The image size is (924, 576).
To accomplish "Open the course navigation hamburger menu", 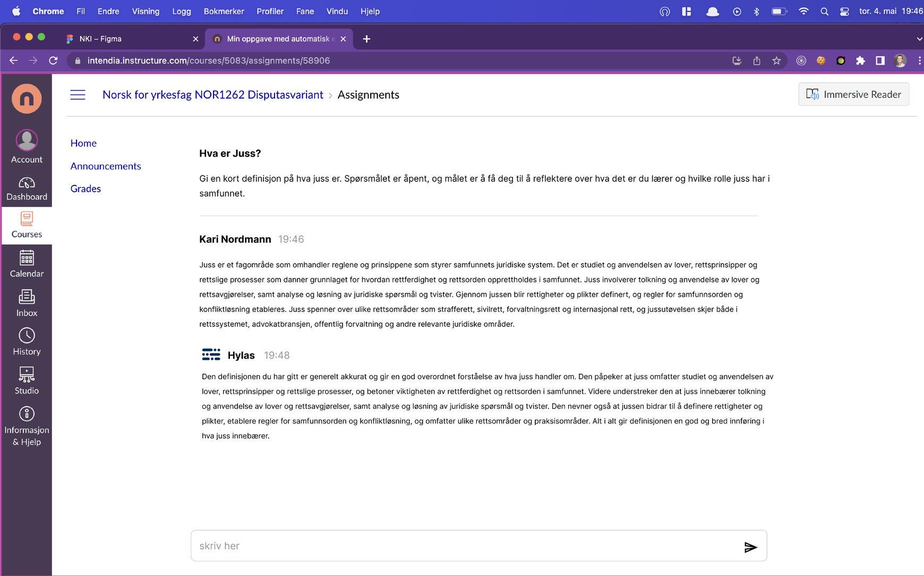I will (x=78, y=94).
